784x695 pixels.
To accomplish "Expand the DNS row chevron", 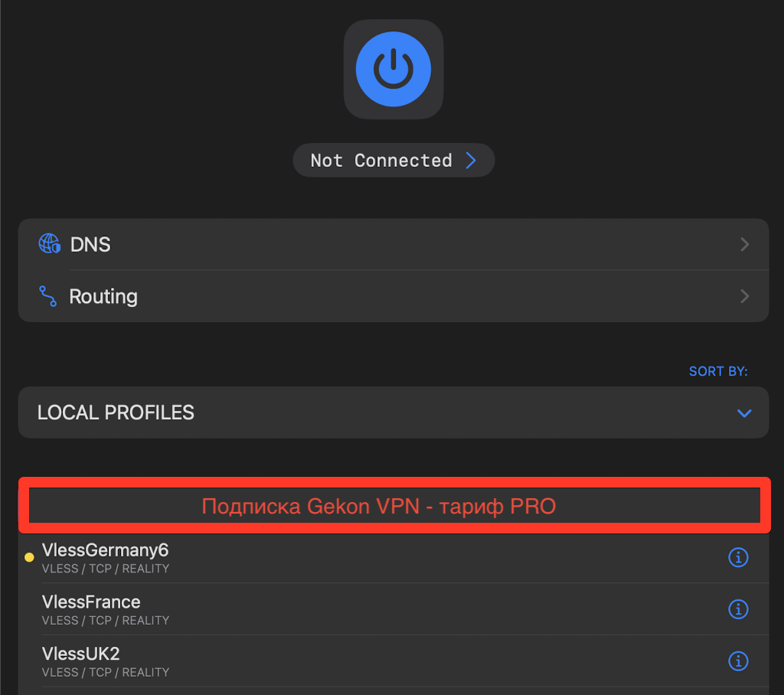I will pyautogui.click(x=744, y=244).
